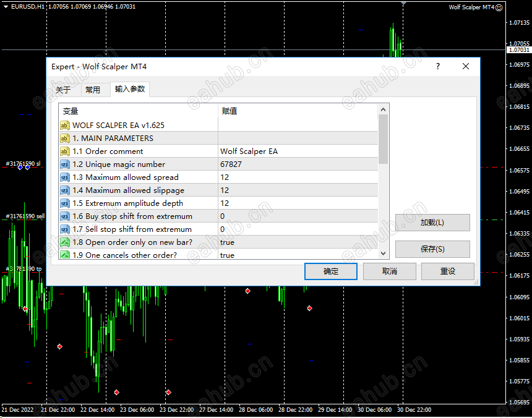Select the row 1.4 Maximum allowed slippage
Screen dimensions: 532x418
click(x=218, y=190)
